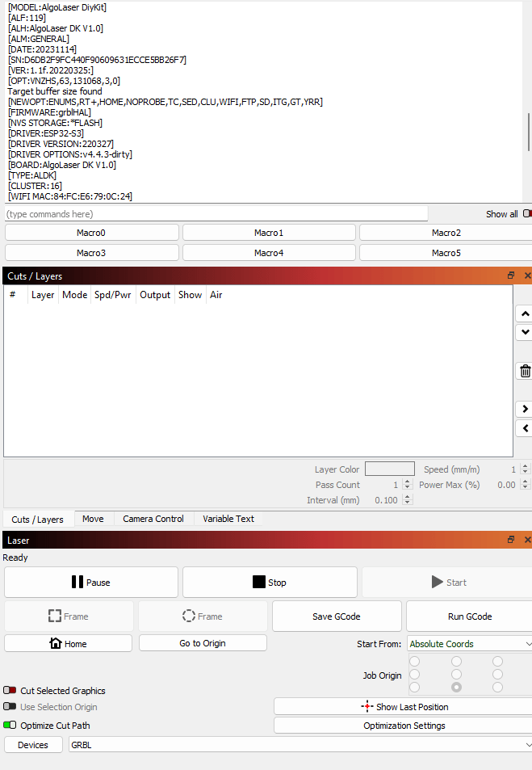Click the Save GCode button
Viewport: 532px width, 770px height.
pos(337,616)
